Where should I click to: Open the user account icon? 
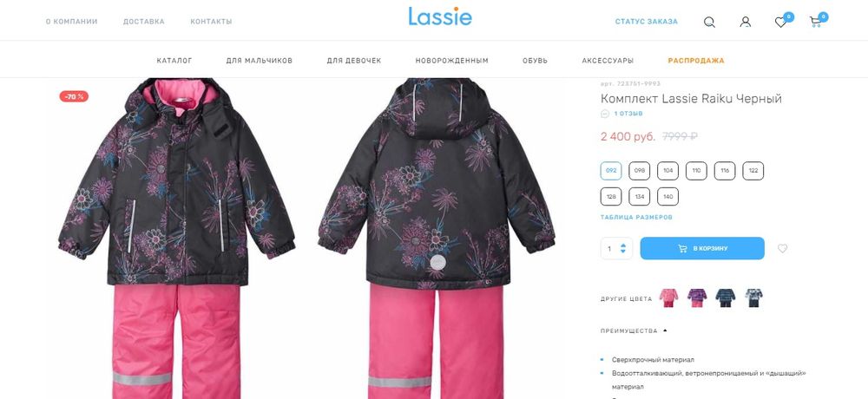coord(745,23)
